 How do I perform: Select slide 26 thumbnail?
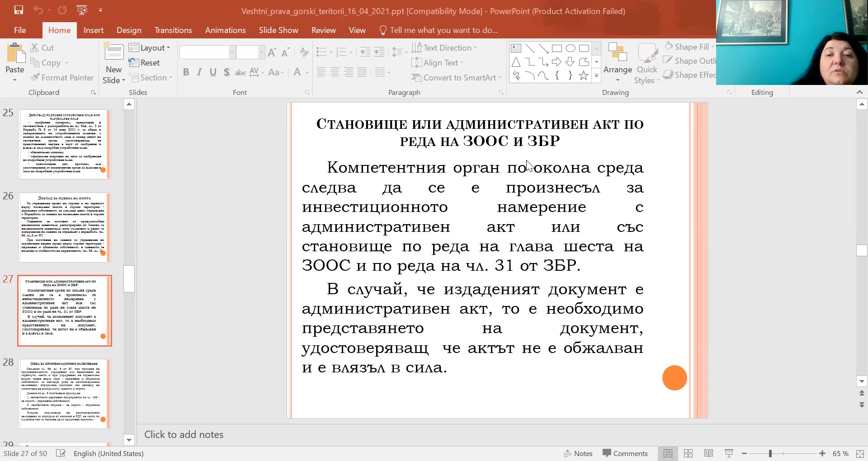click(64, 227)
